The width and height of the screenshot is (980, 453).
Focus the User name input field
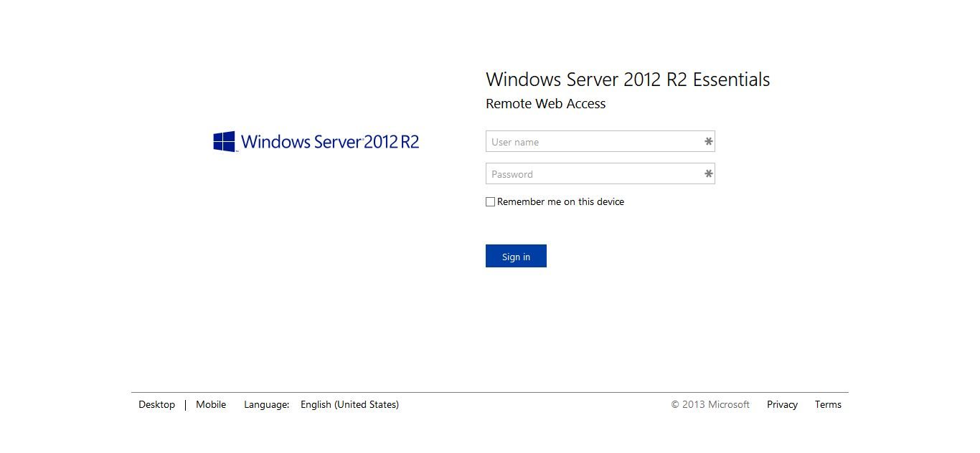coord(600,141)
